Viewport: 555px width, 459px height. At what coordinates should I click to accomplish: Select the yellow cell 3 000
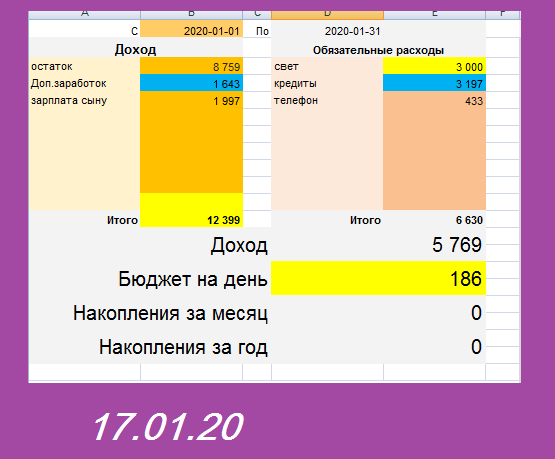pos(434,66)
